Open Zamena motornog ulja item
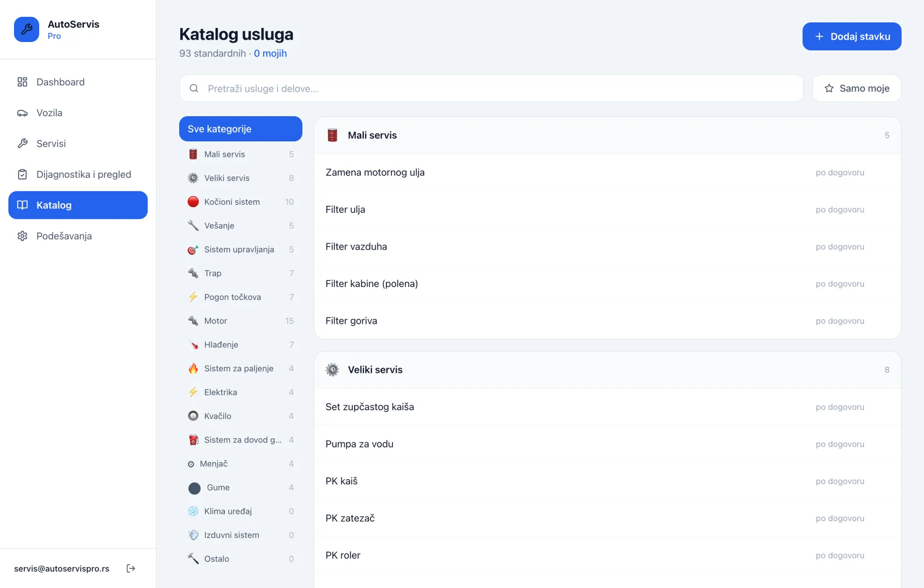Viewport: 924px width, 588px height. pos(607,173)
